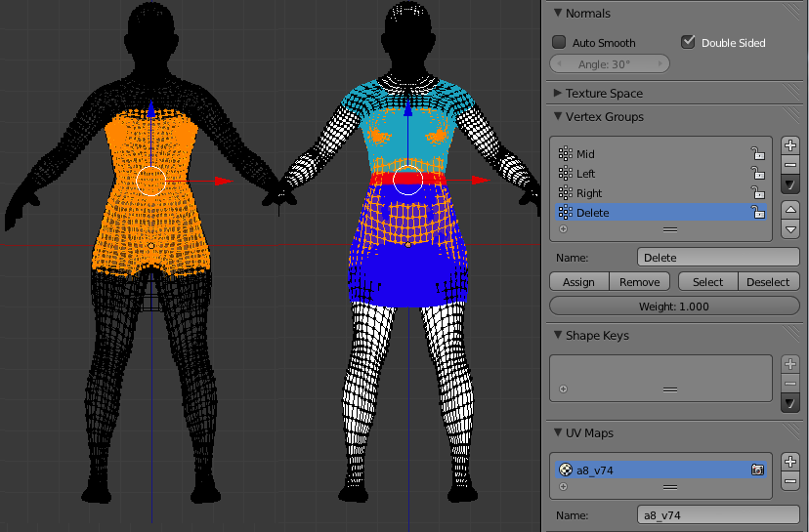The height and width of the screenshot is (532, 809).
Task: Uncheck the Double Sided option
Action: pyautogui.click(x=688, y=42)
